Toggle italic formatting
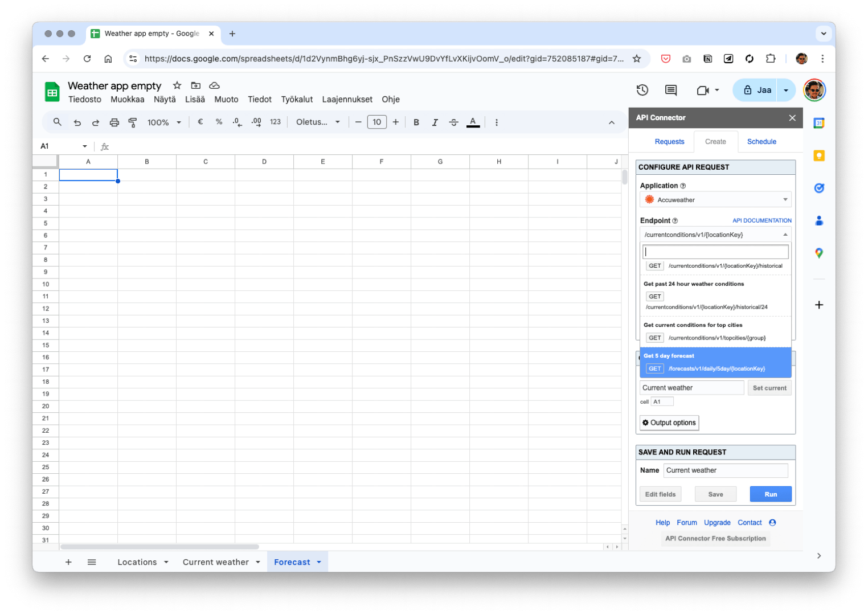The height and width of the screenshot is (615, 868). click(435, 122)
